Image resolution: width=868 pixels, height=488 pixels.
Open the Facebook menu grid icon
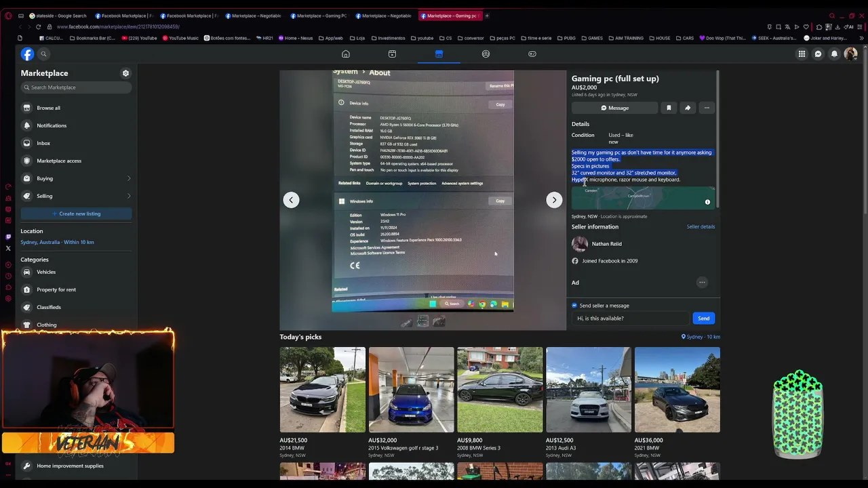[802, 54]
